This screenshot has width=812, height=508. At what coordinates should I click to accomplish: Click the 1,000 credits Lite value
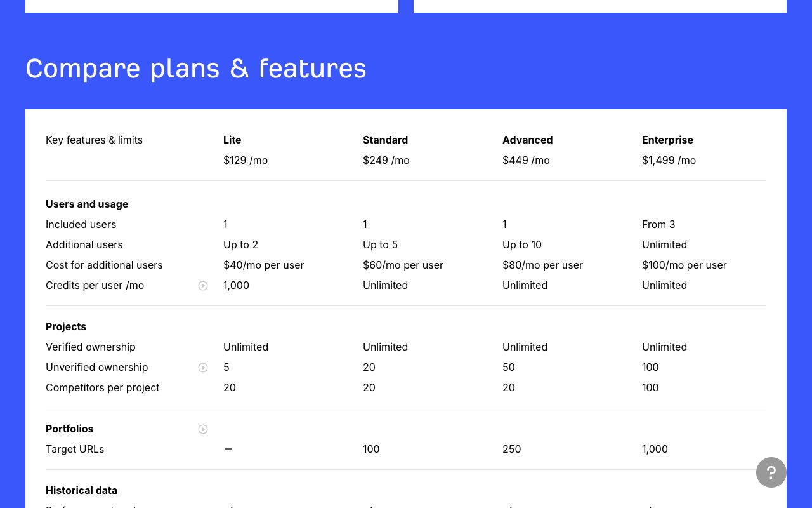(236, 285)
